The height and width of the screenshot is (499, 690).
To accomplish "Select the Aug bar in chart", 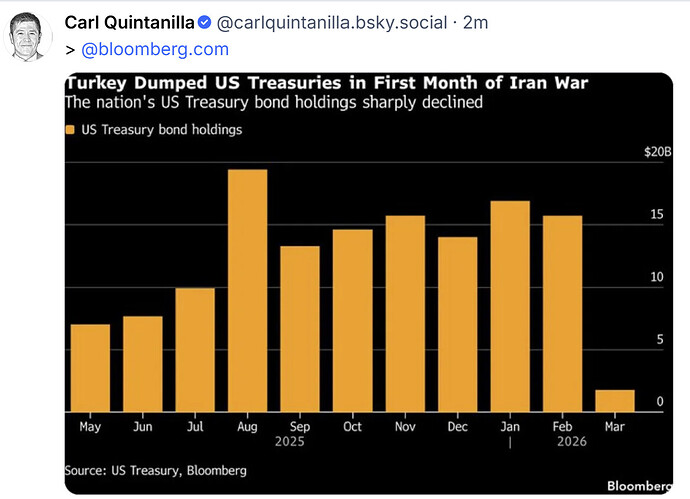I will (x=247, y=291).
